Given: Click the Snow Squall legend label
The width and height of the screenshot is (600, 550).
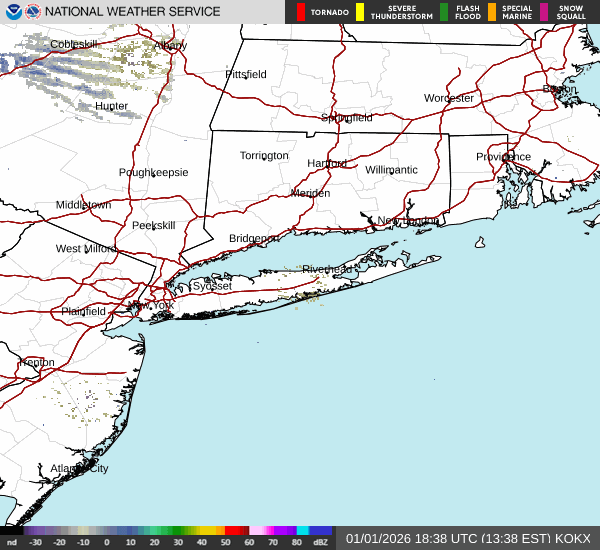Looking at the screenshot, I should coord(572,12).
